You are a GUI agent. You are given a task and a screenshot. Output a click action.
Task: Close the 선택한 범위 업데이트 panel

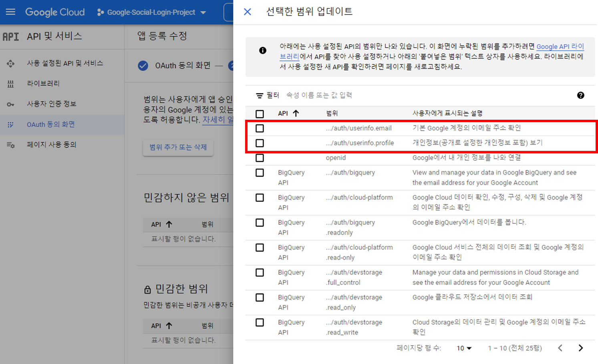point(248,12)
